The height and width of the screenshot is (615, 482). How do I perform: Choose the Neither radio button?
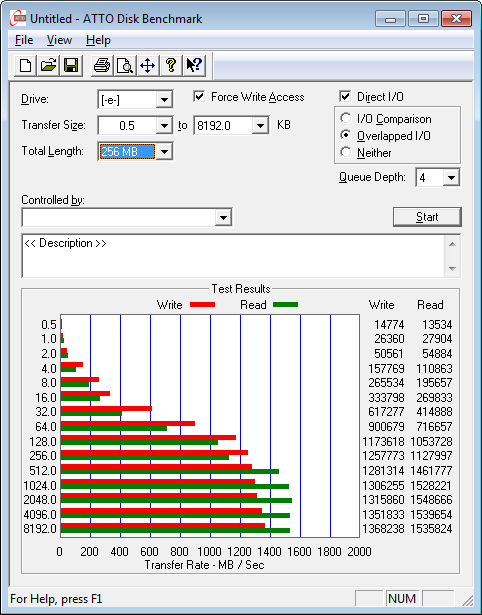[346, 152]
